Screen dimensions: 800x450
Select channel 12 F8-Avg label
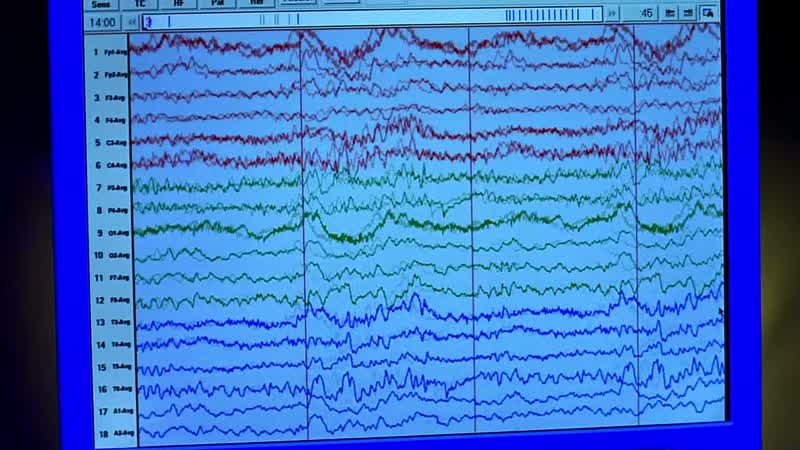(x=113, y=300)
